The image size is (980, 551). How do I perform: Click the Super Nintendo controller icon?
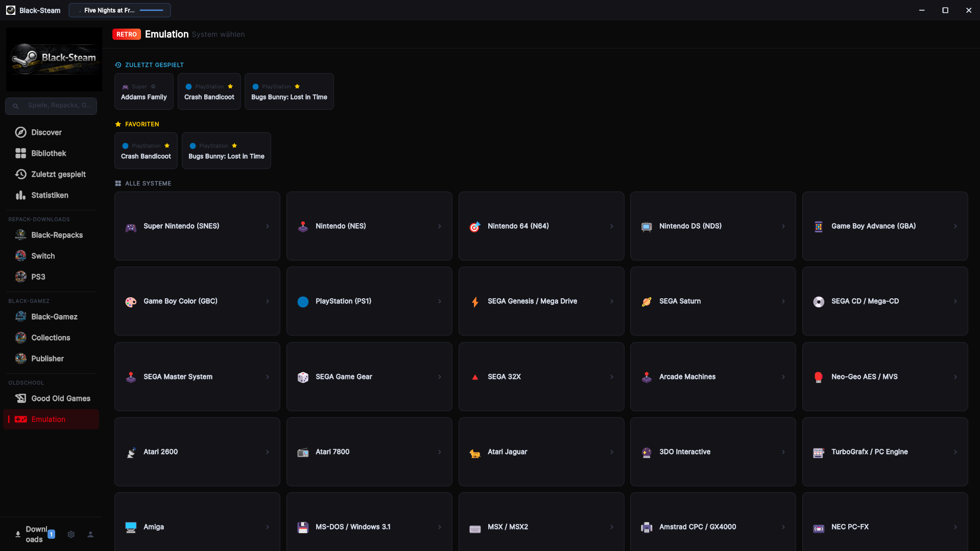coord(131,227)
